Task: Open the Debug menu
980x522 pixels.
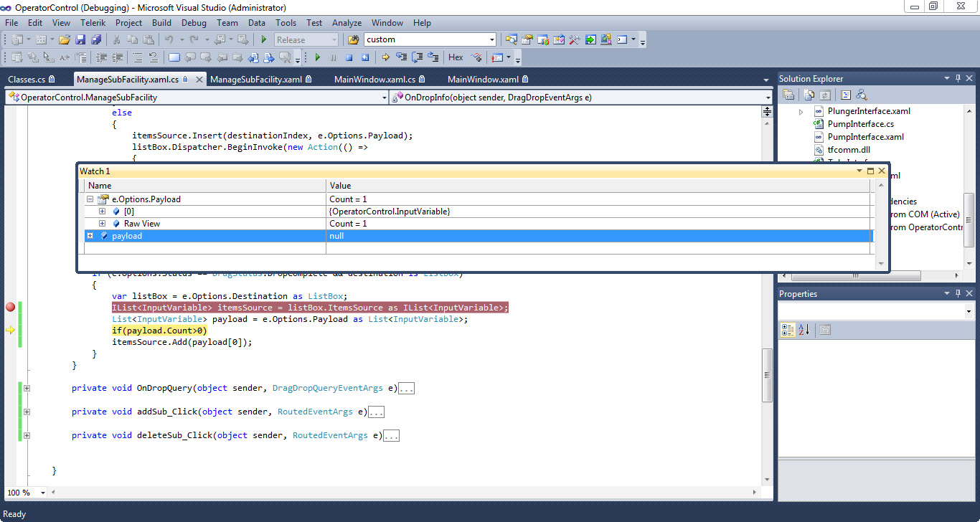Action: coord(194,23)
